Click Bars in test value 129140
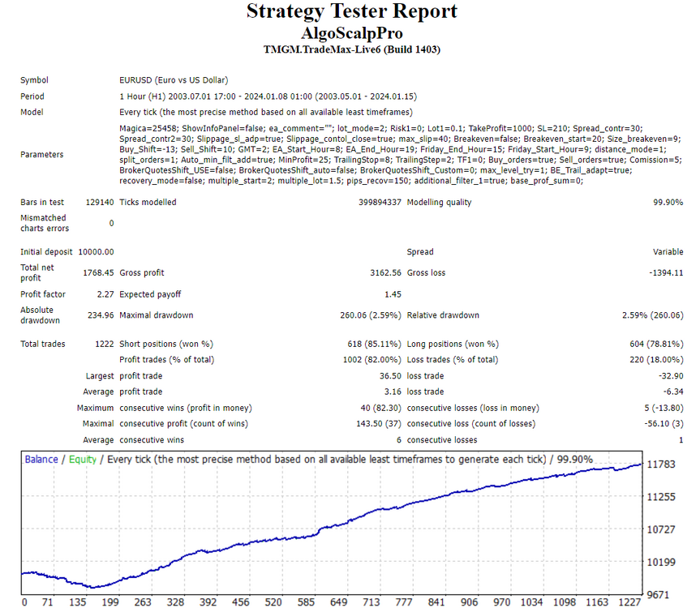Screen dimensions: 700x608 [100, 202]
